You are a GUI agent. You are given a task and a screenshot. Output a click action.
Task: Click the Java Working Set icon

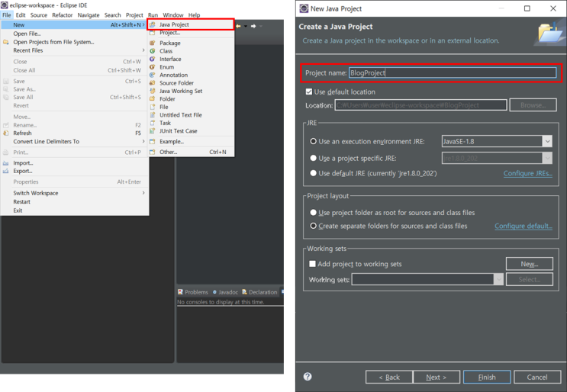tap(153, 91)
